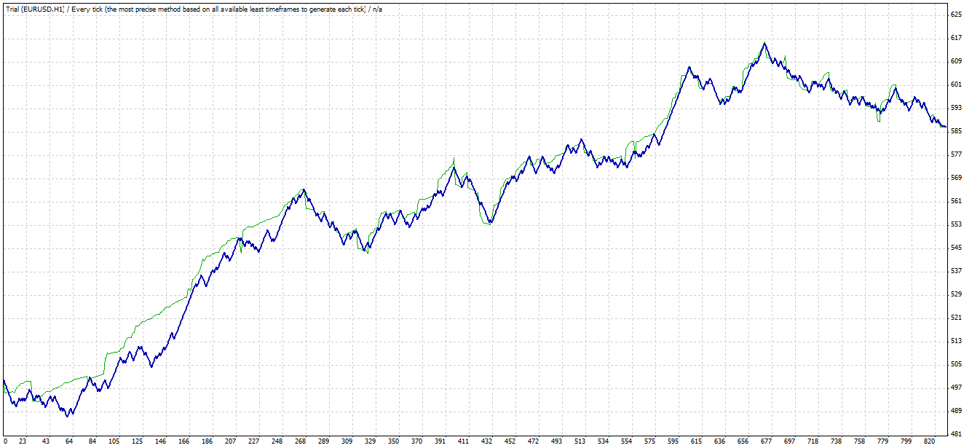Image resolution: width=980 pixels, height=448 pixels.
Task: Select the '593' vertical axis label
Action: [x=956, y=108]
